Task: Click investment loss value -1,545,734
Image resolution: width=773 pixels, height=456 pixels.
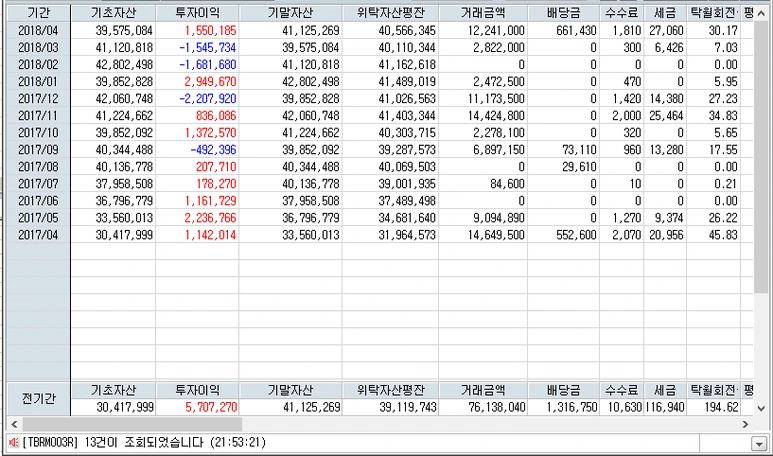Action: 208,48
